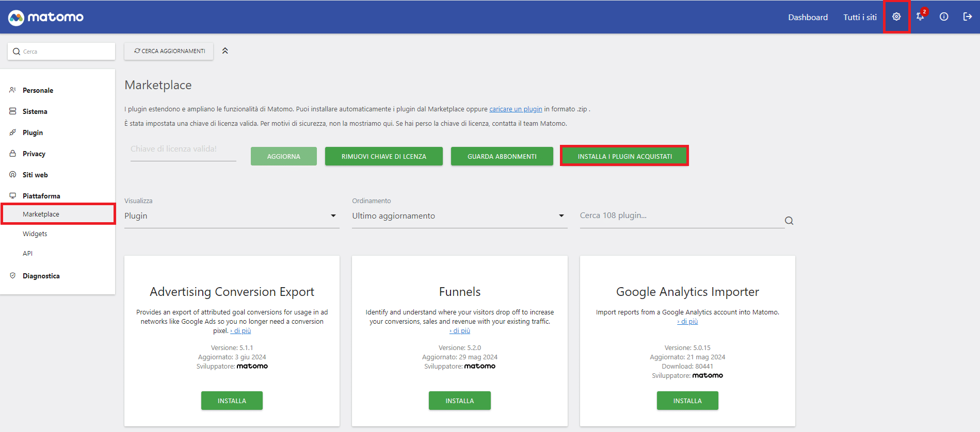
Task: Open di più link for Google Analytics Importer
Action: [x=687, y=321]
